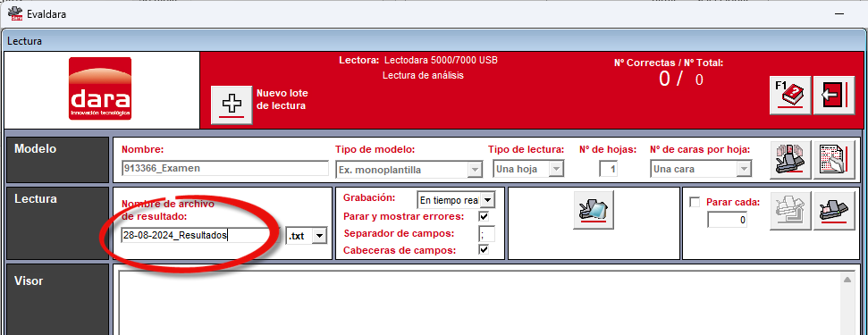Click the Visor scrollbar up arrow

point(847,281)
